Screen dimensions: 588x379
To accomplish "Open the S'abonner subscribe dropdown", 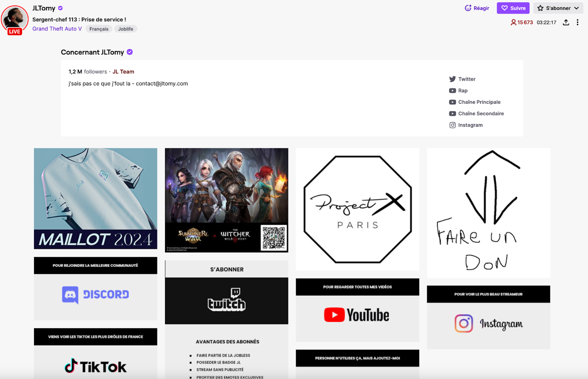I will [558, 8].
